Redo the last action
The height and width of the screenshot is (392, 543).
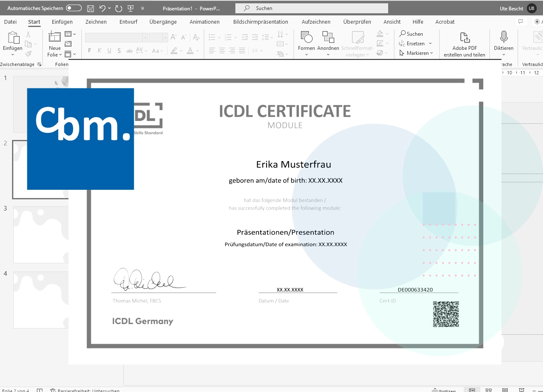[x=119, y=8]
